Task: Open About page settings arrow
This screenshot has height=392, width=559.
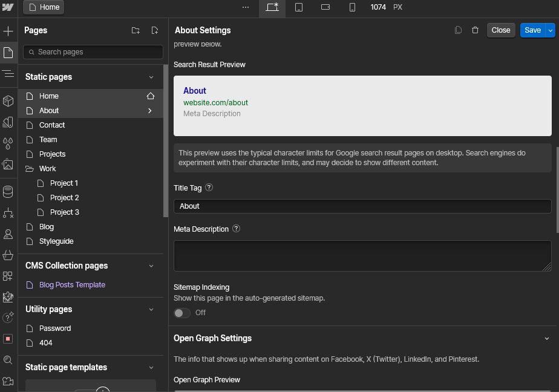Action: [150, 111]
